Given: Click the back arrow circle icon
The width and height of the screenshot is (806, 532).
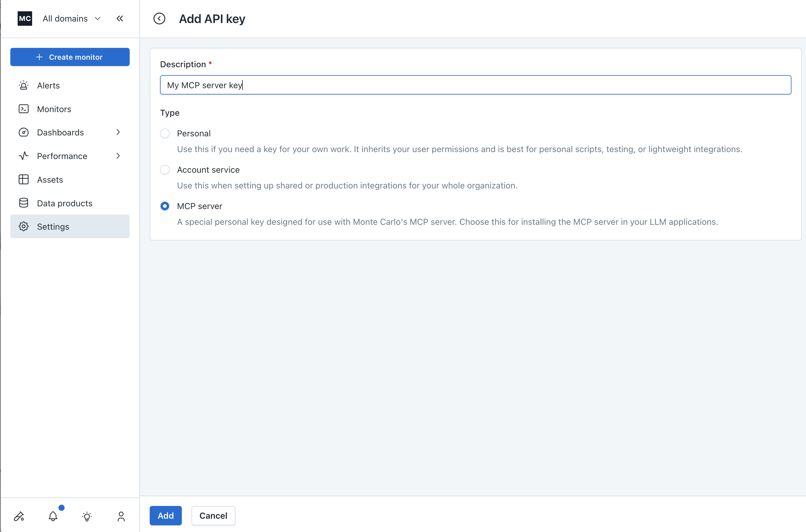Looking at the screenshot, I should 159,19.
